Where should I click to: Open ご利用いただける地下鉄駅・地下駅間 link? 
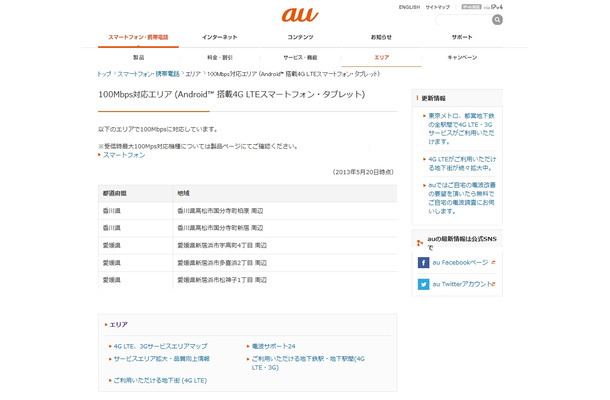click(308, 363)
